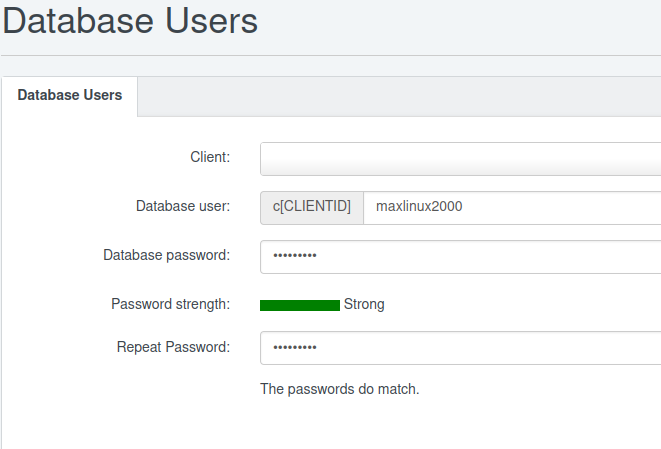Click the Strong strength indicator text
661x449 pixels.
[364, 304]
